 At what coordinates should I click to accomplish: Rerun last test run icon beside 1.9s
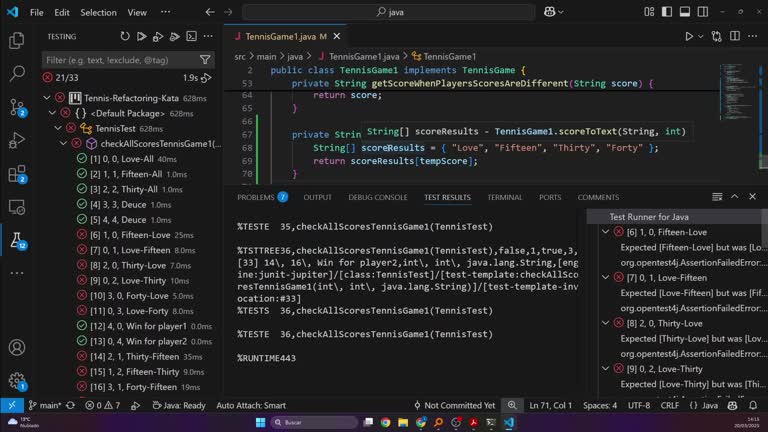207,78
